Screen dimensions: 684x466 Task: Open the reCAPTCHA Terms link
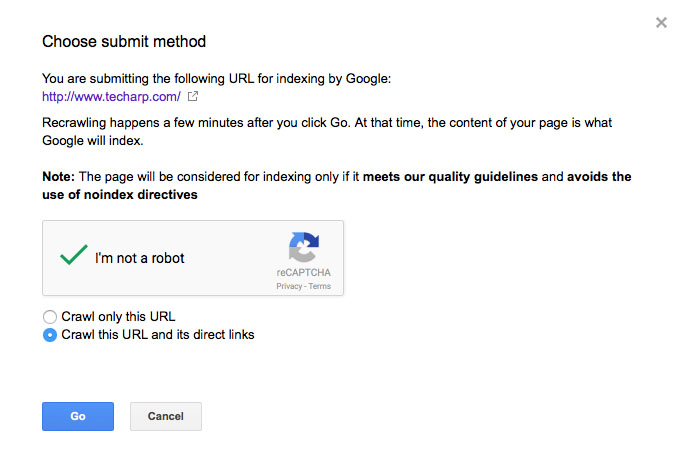point(320,286)
